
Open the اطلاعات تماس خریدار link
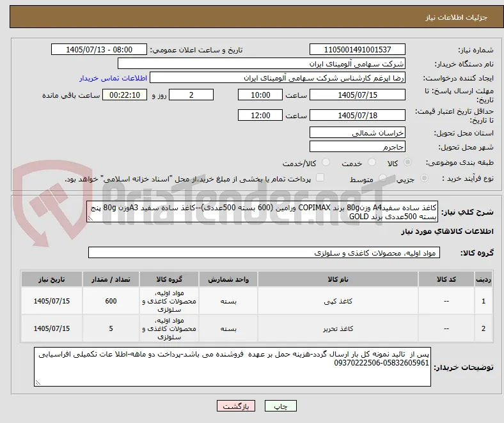[113, 78]
